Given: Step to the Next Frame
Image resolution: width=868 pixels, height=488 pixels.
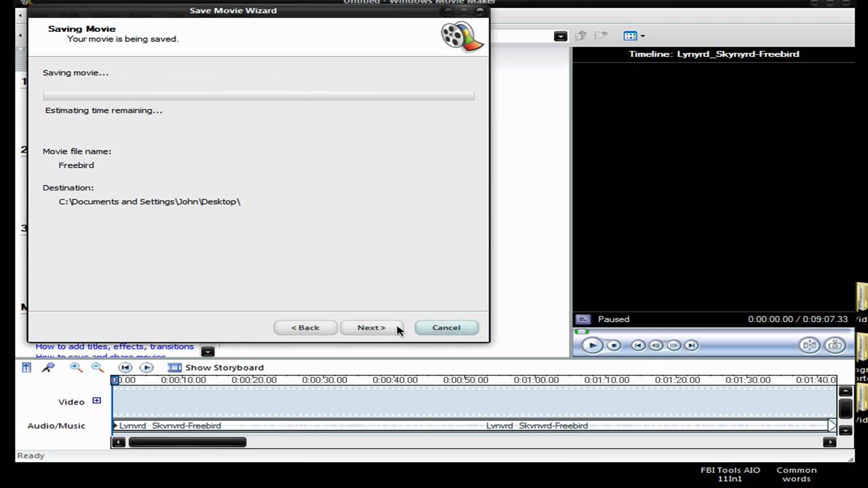Looking at the screenshot, I should coord(673,345).
